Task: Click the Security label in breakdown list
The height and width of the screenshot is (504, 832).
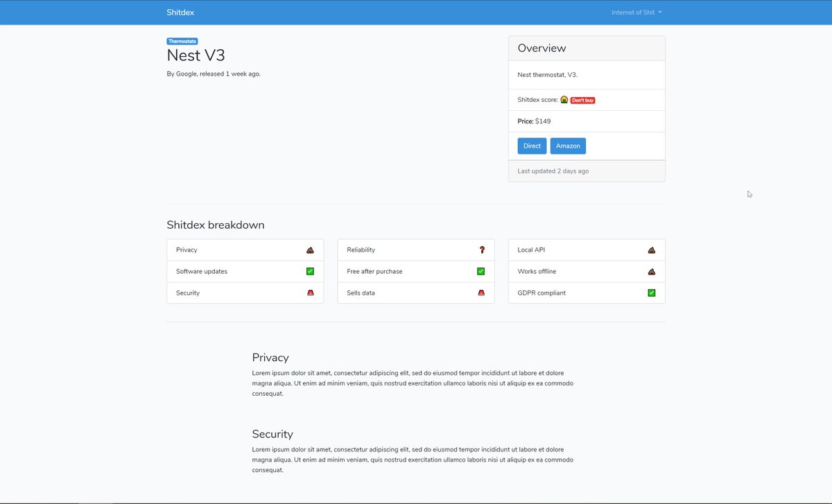Action: (188, 293)
